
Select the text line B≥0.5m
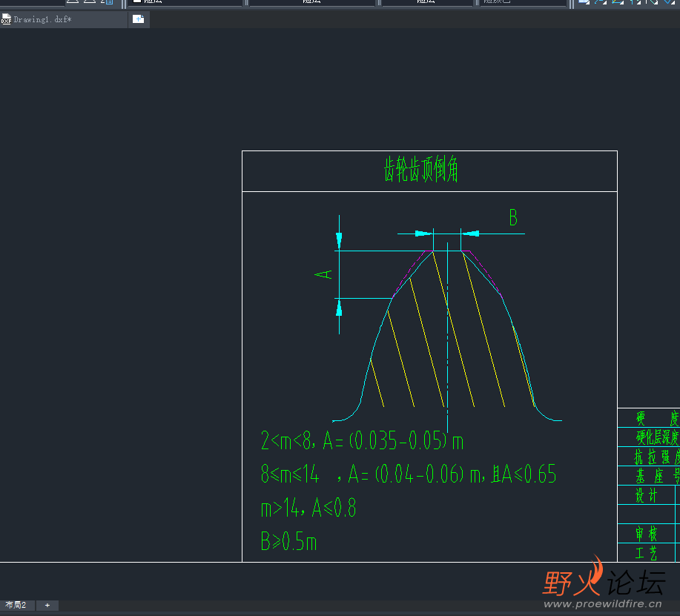coord(288,542)
